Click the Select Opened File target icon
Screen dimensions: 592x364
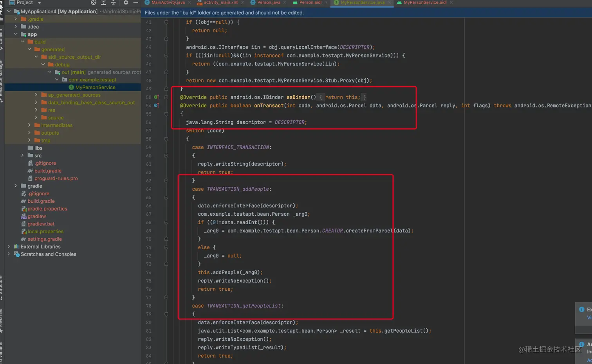coord(94,2)
